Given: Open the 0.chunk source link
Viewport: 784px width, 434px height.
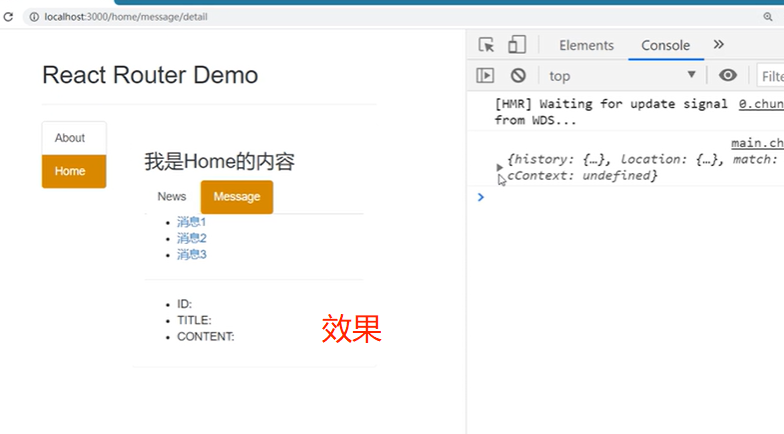Looking at the screenshot, I should pos(761,104).
